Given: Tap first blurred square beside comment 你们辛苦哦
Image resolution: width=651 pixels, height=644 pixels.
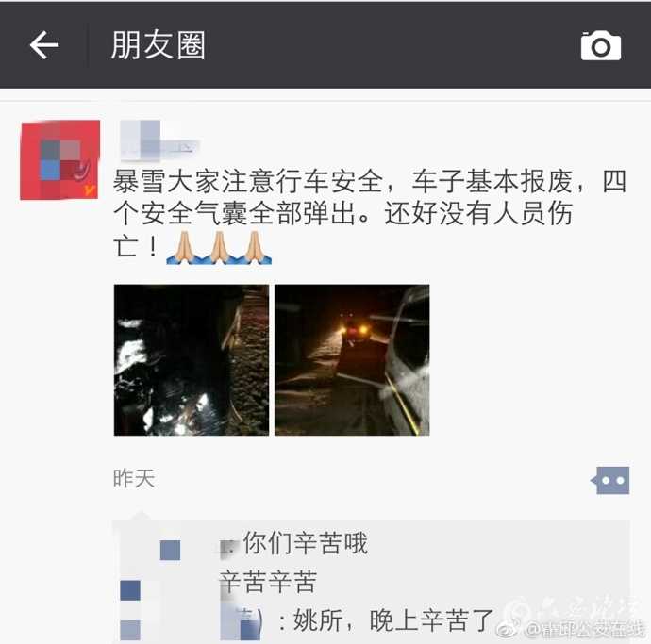Looking at the screenshot, I should [x=170, y=551].
